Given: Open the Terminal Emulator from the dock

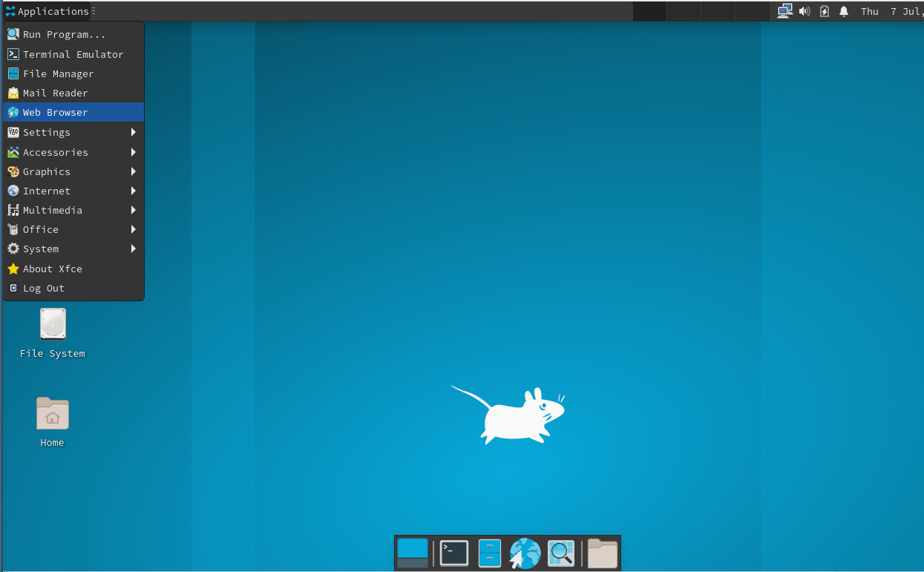Looking at the screenshot, I should pyautogui.click(x=453, y=553).
